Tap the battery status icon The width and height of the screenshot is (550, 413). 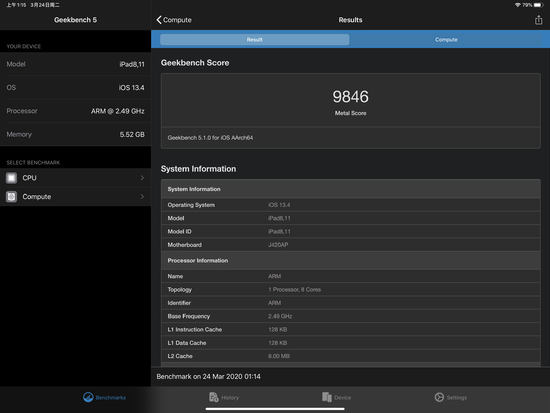point(539,5)
